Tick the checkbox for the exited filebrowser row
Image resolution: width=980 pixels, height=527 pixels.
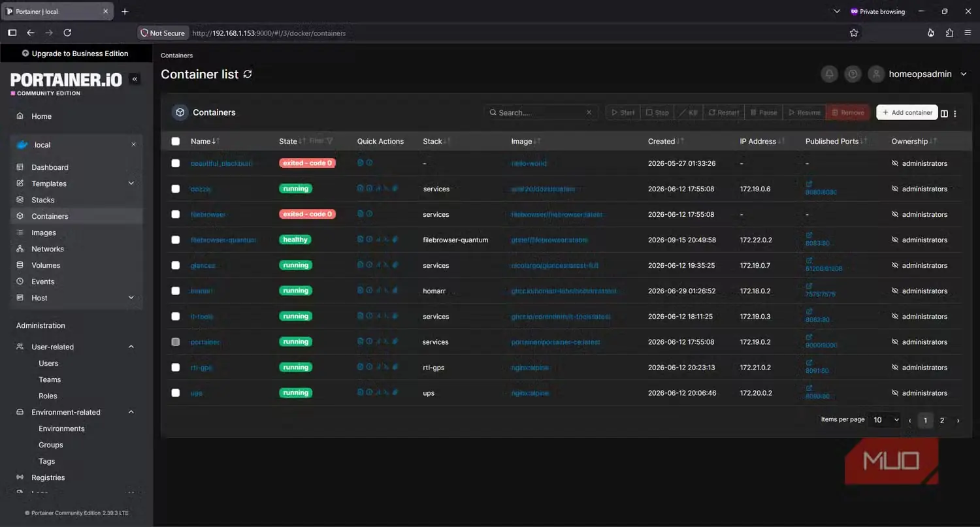(175, 214)
